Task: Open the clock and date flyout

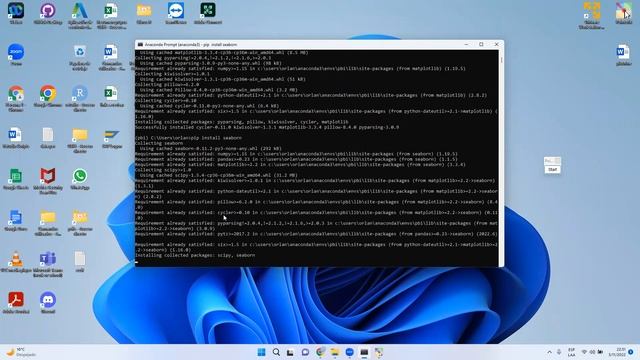Action: (x=618, y=352)
